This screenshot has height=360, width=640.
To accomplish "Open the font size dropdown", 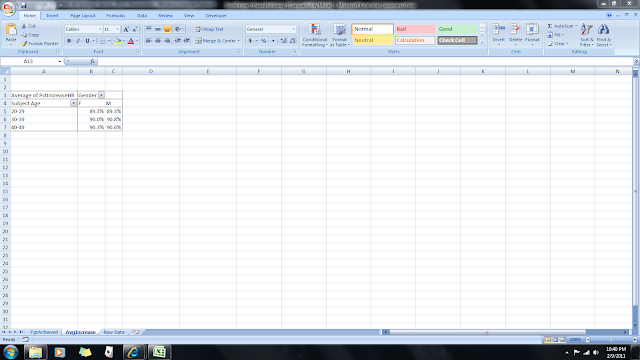I will (118, 29).
